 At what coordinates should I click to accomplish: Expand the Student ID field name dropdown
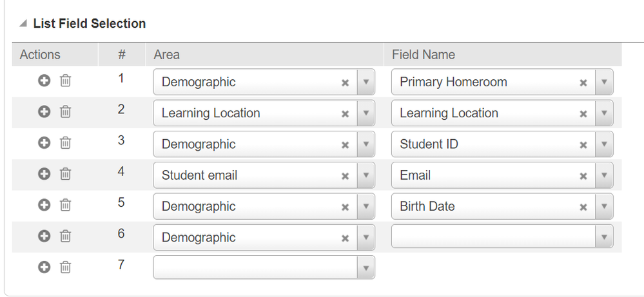click(603, 144)
